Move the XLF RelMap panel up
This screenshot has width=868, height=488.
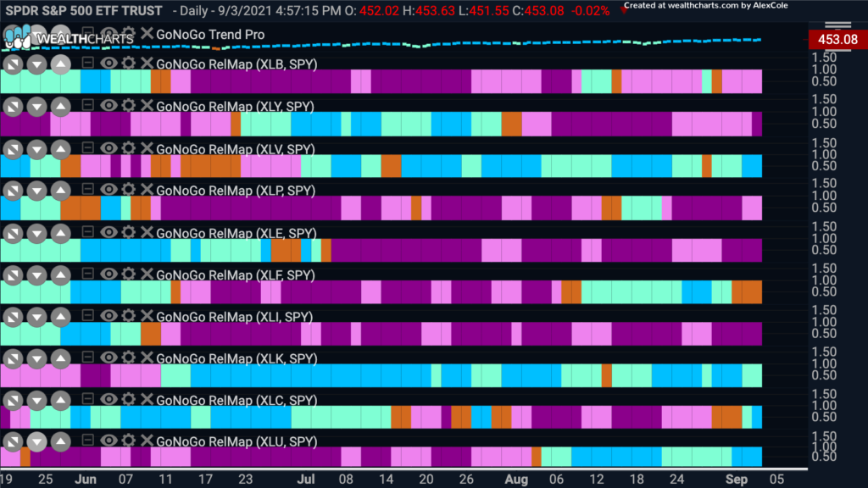click(60, 275)
